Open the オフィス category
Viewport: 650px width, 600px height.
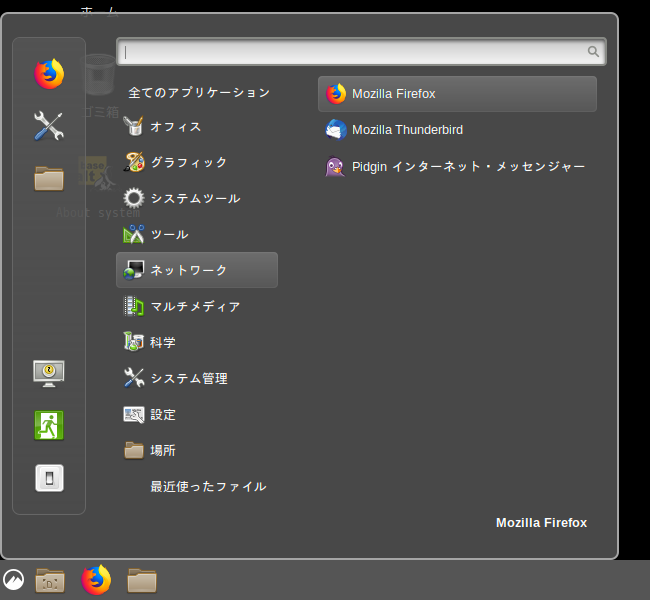point(197,126)
